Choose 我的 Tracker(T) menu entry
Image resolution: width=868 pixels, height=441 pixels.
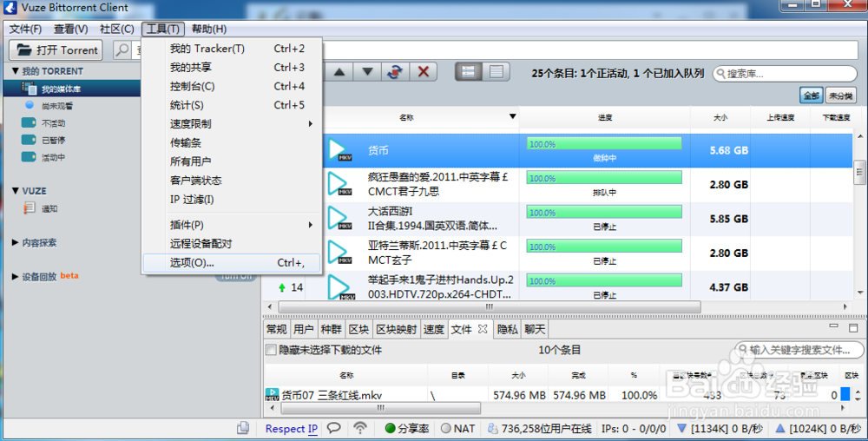click(232, 48)
